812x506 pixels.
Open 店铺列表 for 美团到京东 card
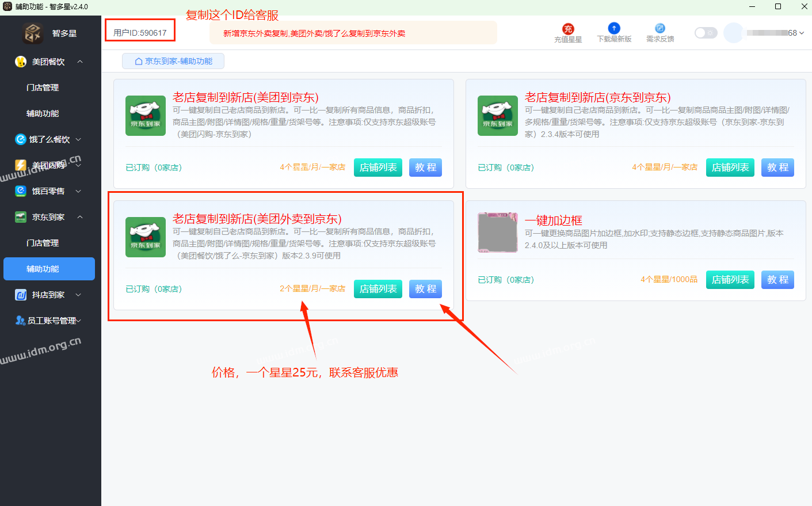point(378,168)
